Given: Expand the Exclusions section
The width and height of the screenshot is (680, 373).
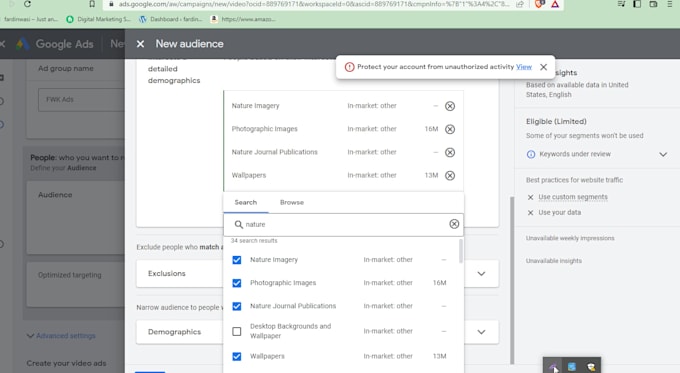Looking at the screenshot, I should 481,274.
